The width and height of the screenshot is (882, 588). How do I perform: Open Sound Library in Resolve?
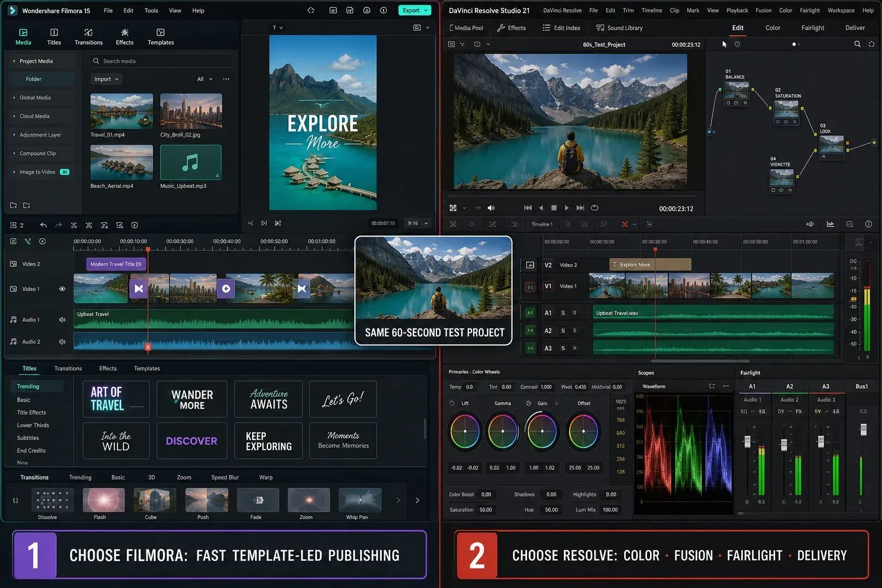(x=619, y=28)
